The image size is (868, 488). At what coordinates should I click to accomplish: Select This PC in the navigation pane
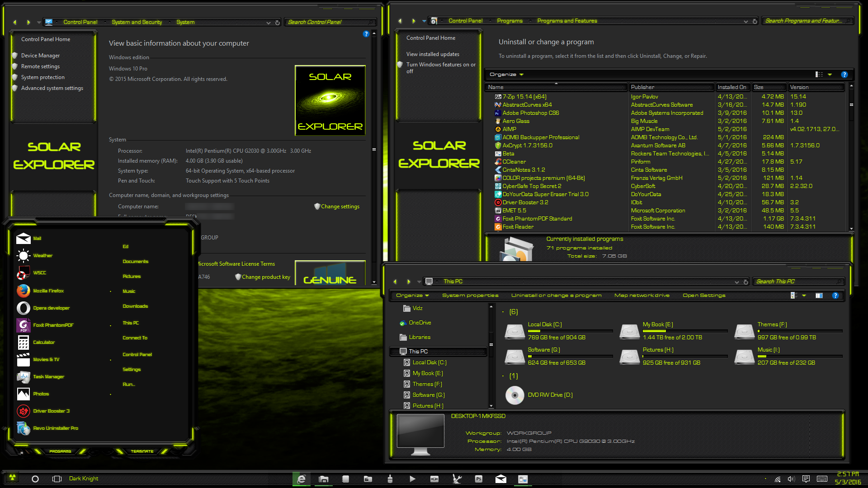[419, 351]
